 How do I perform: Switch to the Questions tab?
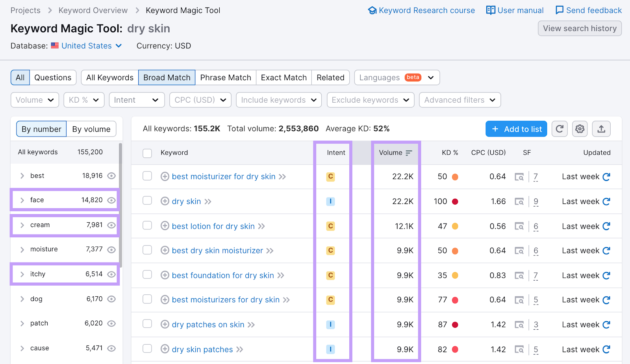coord(52,77)
